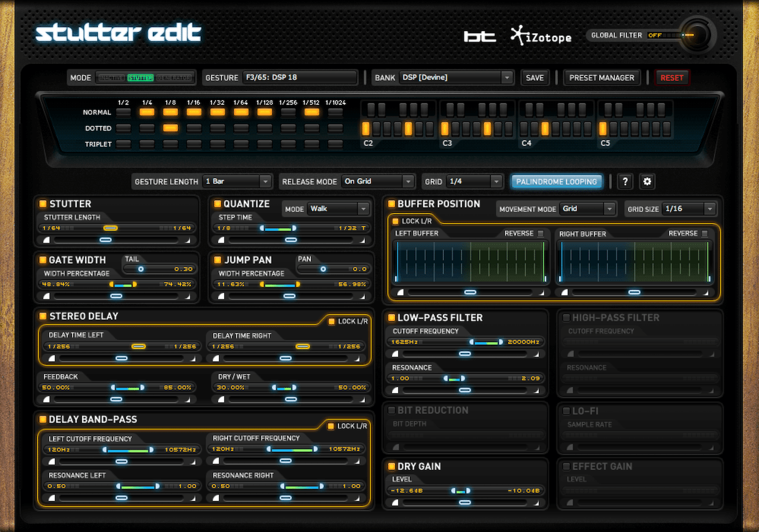Click right curve icon under Right Cutoff Frequency

coord(357,461)
